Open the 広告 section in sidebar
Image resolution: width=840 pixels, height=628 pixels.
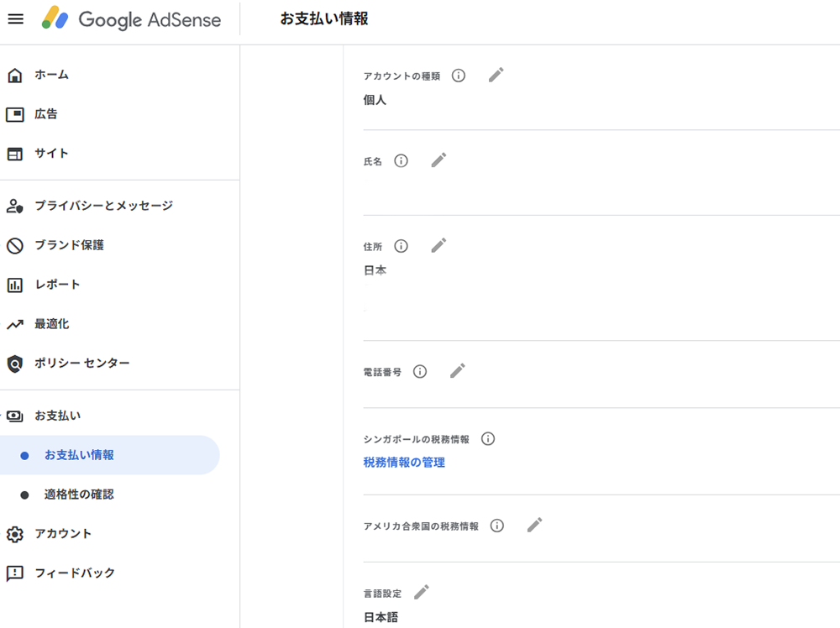point(45,114)
